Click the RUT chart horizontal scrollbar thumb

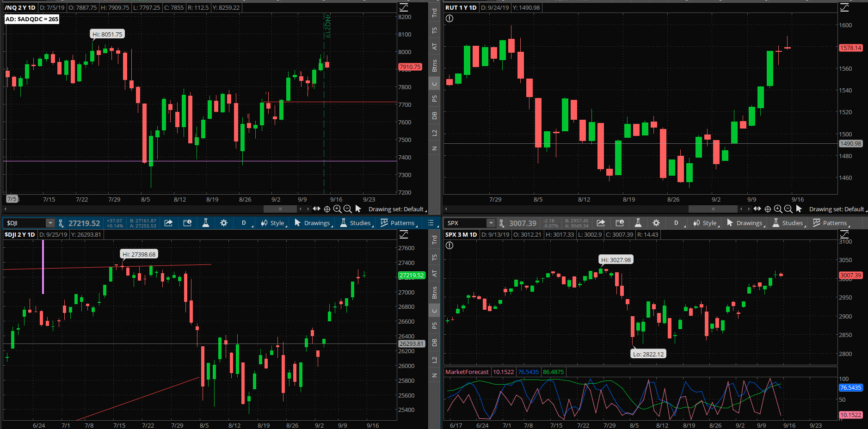click(713, 209)
